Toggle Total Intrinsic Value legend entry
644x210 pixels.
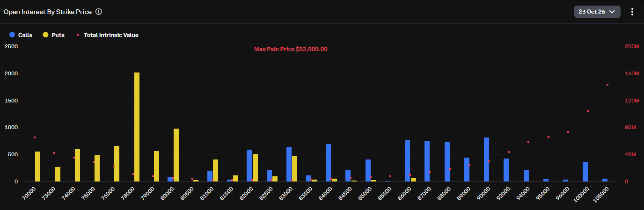pos(107,35)
